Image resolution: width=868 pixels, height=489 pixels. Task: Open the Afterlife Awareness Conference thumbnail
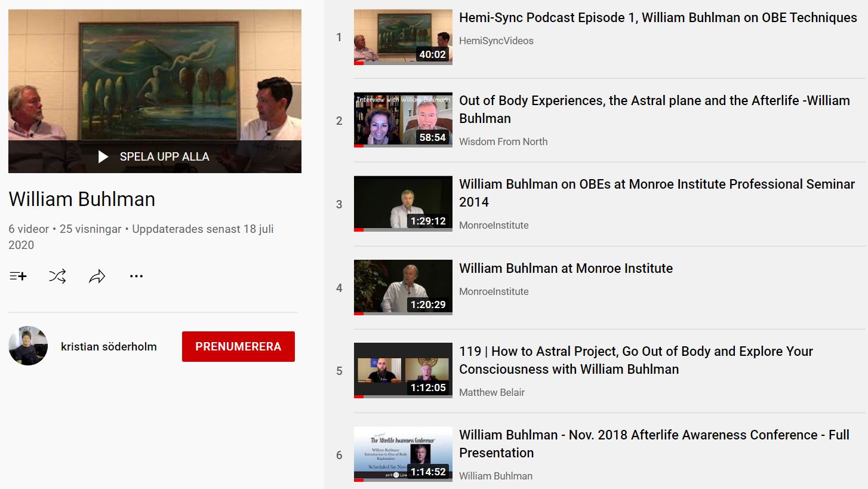click(403, 454)
